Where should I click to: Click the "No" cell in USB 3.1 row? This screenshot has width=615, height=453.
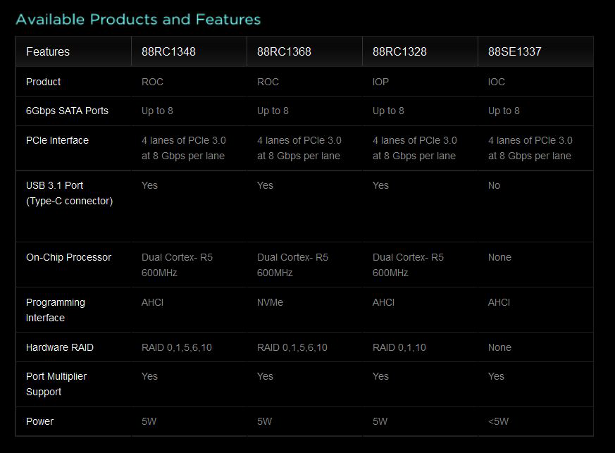pos(494,186)
